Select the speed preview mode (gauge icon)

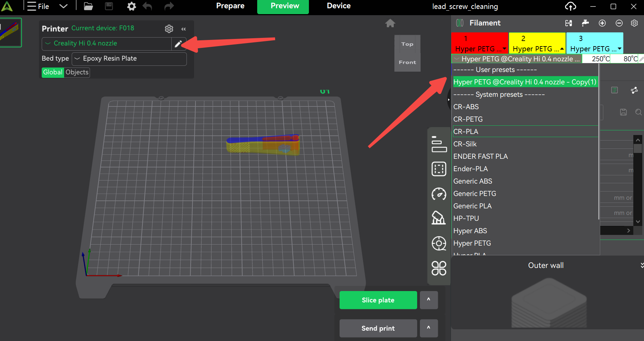click(x=439, y=194)
